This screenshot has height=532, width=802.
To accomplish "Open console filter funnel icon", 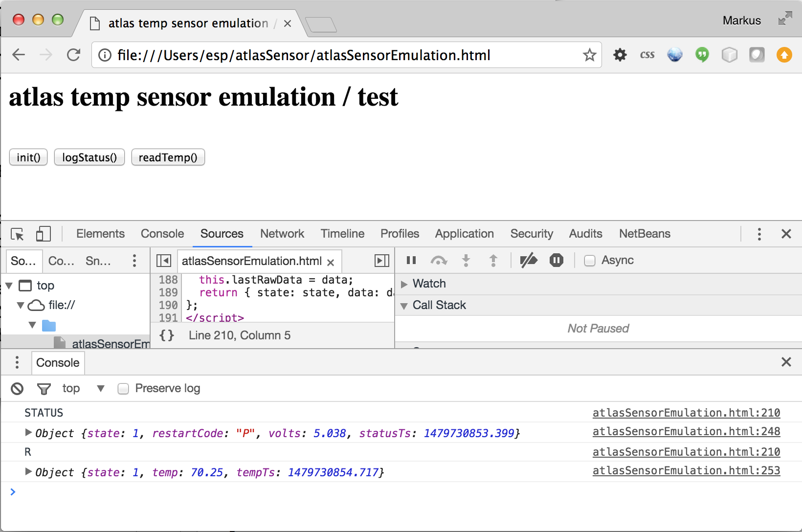I will (44, 389).
